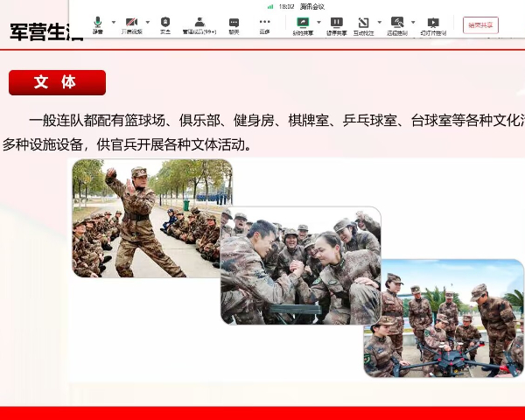
Task: Select the drone inspection photo
Action: point(444,318)
